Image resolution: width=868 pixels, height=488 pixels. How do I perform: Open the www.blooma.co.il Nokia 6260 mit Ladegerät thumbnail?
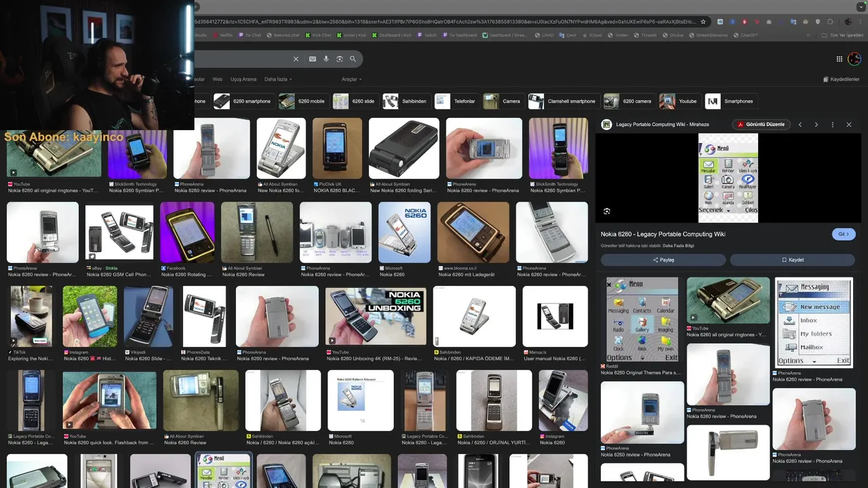[x=473, y=232]
